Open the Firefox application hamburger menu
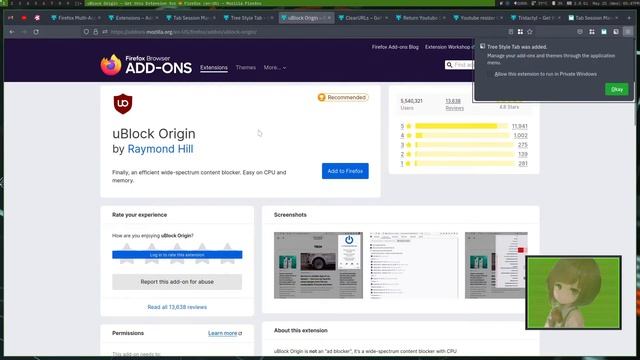Viewport: 640px width, 360px height. pos(628,32)
